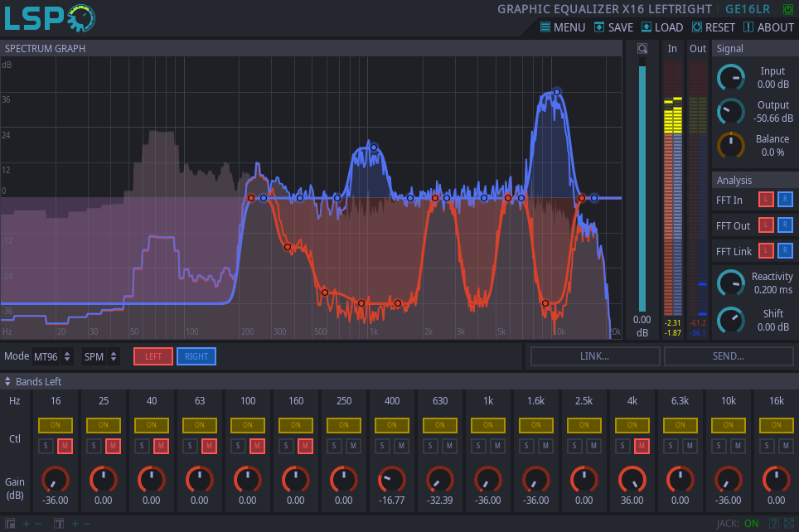Toggle FFT Link R button
This screenshot has height=532, width=799.
[785, 250]
